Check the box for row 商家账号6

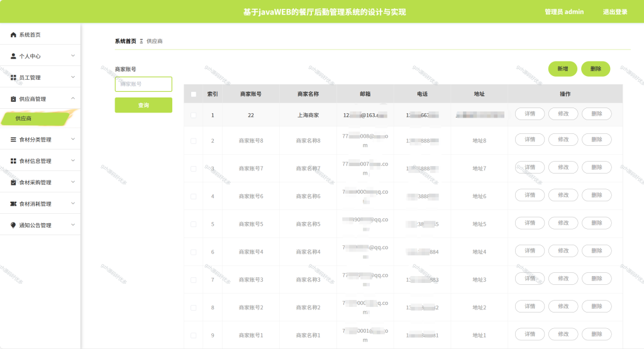194,196
